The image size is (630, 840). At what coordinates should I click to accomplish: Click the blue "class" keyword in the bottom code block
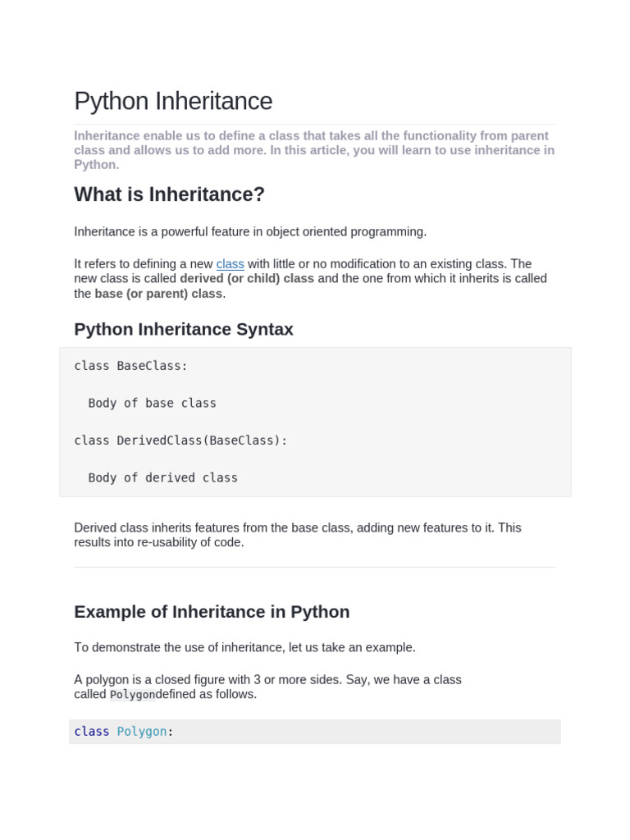[92, 732]
